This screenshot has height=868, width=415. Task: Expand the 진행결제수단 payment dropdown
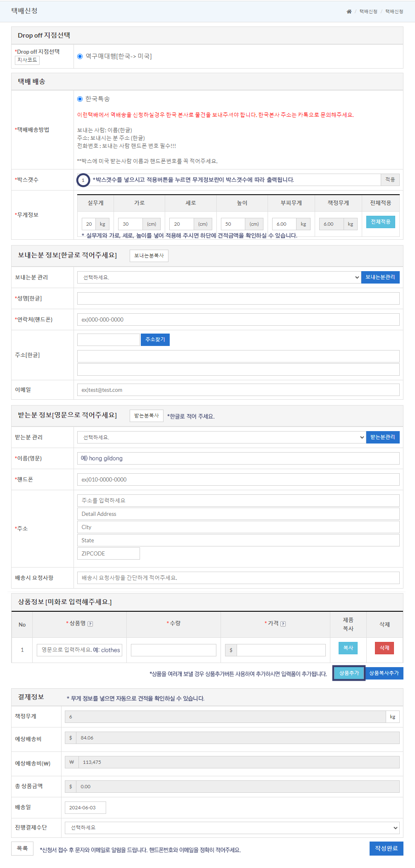[232, 827]
